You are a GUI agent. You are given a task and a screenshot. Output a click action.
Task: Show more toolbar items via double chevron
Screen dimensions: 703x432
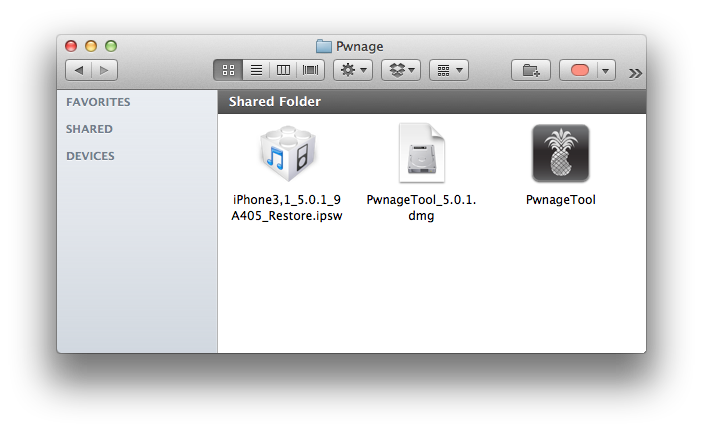point(635,72)
